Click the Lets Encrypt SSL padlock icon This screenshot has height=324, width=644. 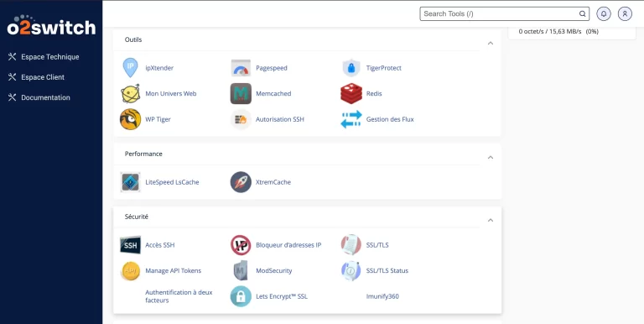pos(241,296)
